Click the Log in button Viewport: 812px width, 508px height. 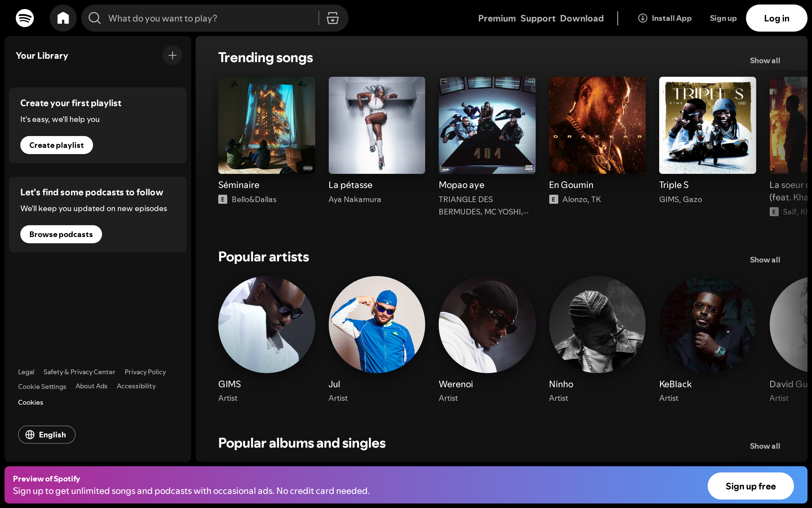pyautogui.click(x=776, y=18)
